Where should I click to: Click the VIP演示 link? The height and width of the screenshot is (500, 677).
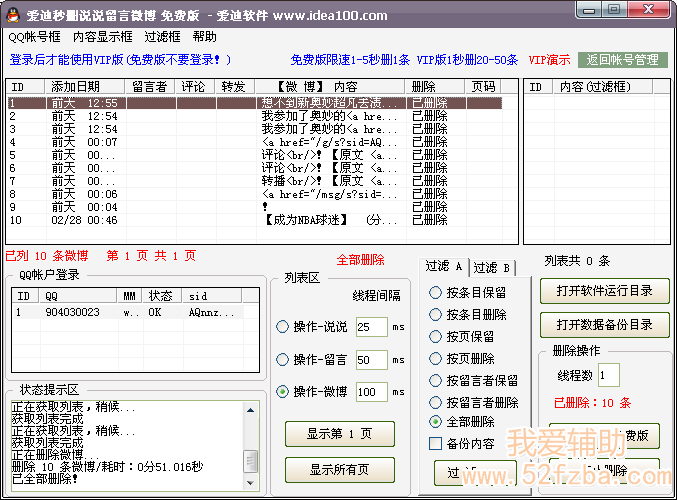tap(549, 60)
